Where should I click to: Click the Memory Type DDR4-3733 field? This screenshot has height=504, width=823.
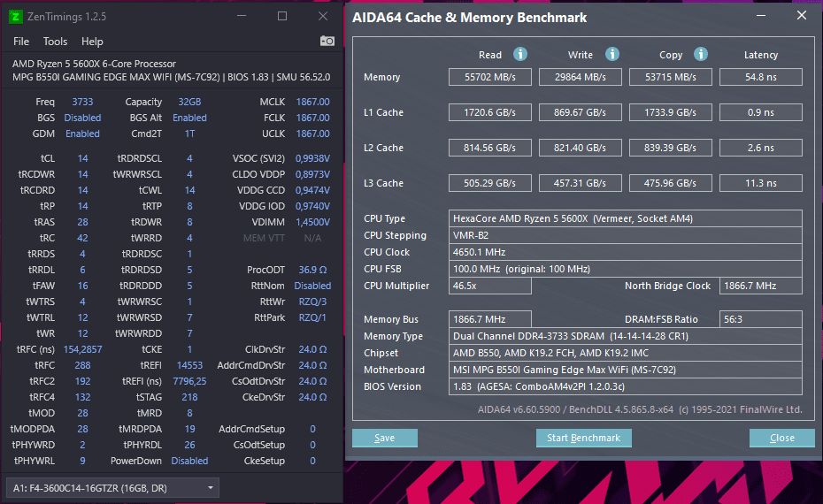tap(625, 336)
